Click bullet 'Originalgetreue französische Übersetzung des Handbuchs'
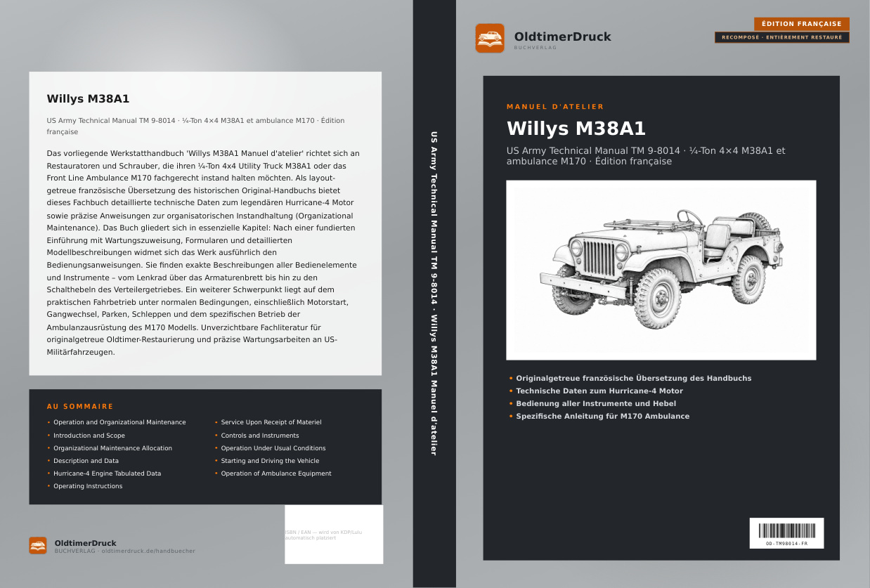 (x=633, y=378)
